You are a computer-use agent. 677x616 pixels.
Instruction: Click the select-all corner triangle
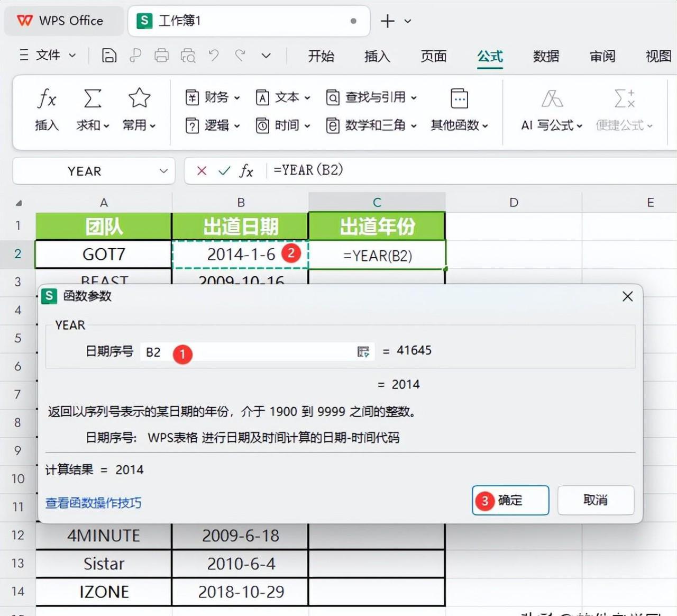[19, 203]
